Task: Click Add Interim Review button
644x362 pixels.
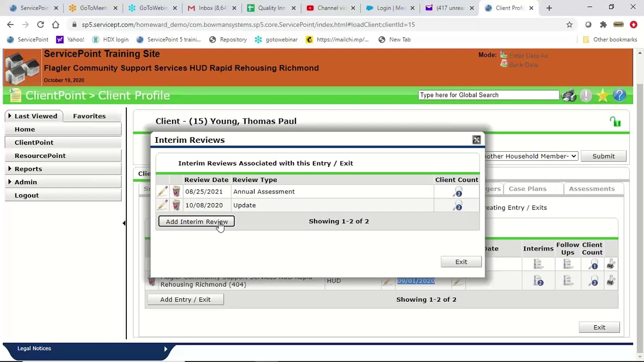Action: point(197,222)
